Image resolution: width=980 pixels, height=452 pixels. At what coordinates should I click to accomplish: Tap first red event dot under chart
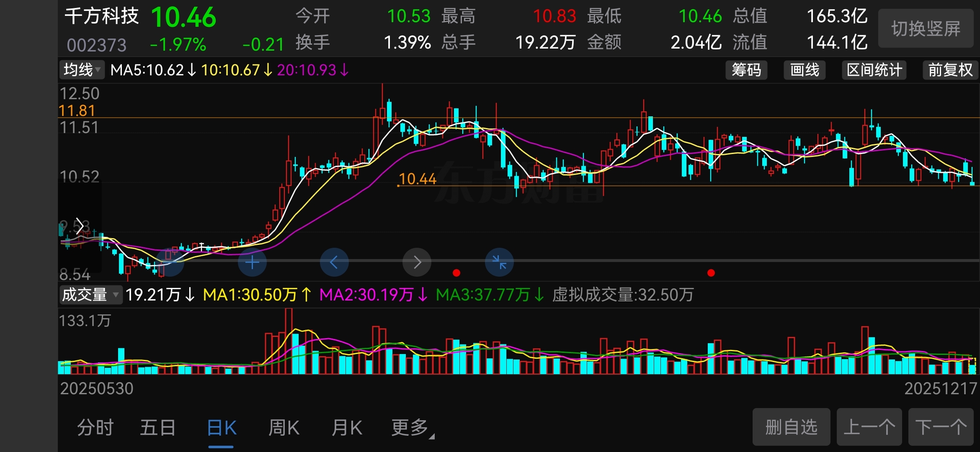coord(456,273)
